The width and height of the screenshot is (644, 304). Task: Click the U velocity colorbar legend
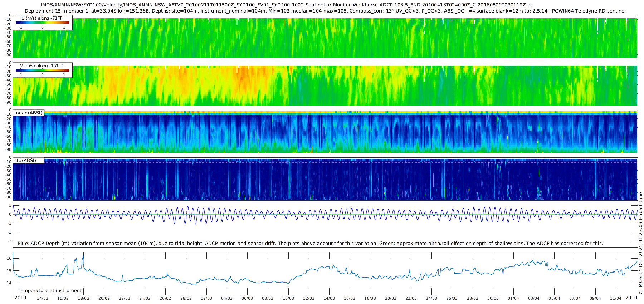42,23
